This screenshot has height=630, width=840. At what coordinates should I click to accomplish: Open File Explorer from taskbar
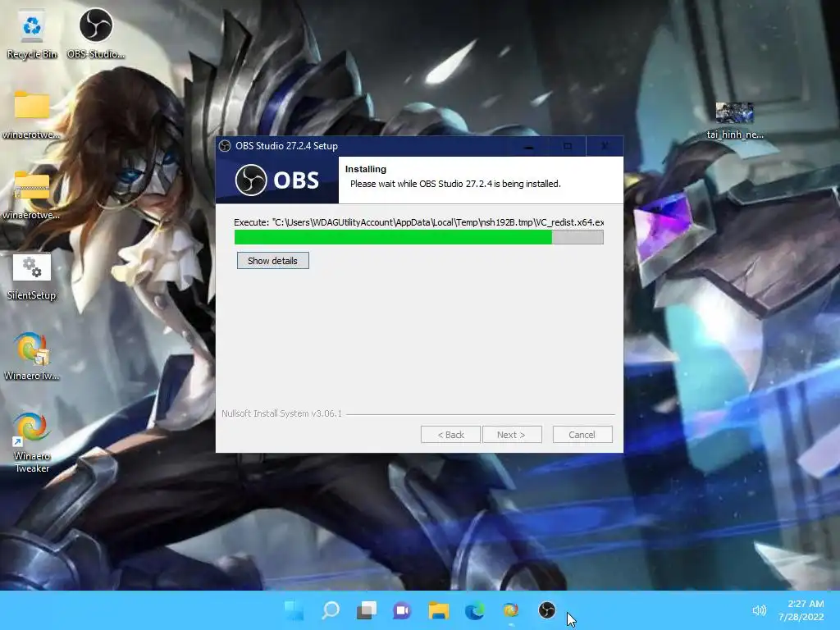(x=438, y=610)
